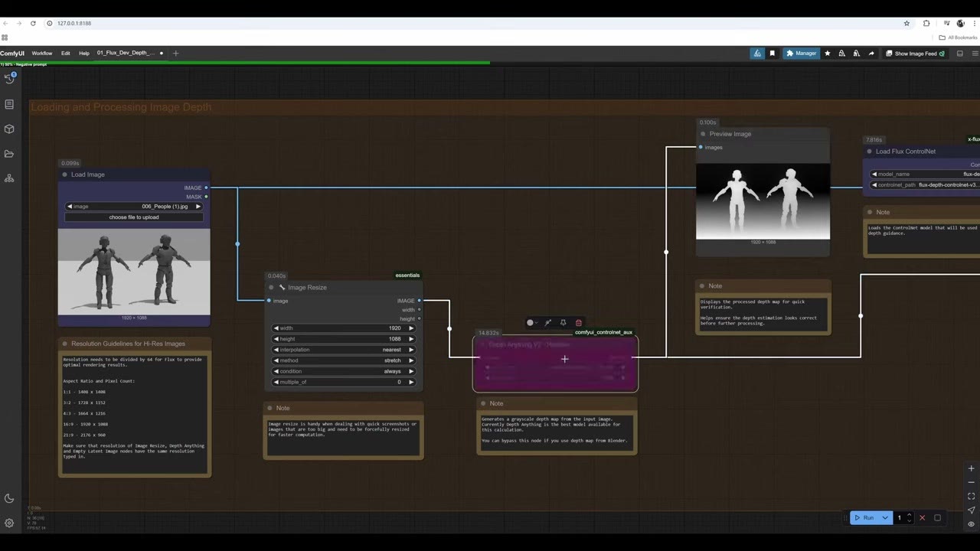This screenshot has width=980, height=551.
Task: Select the 01_Flux_Dev_Depth workflow tab
Action: click(x=126, y=54)
